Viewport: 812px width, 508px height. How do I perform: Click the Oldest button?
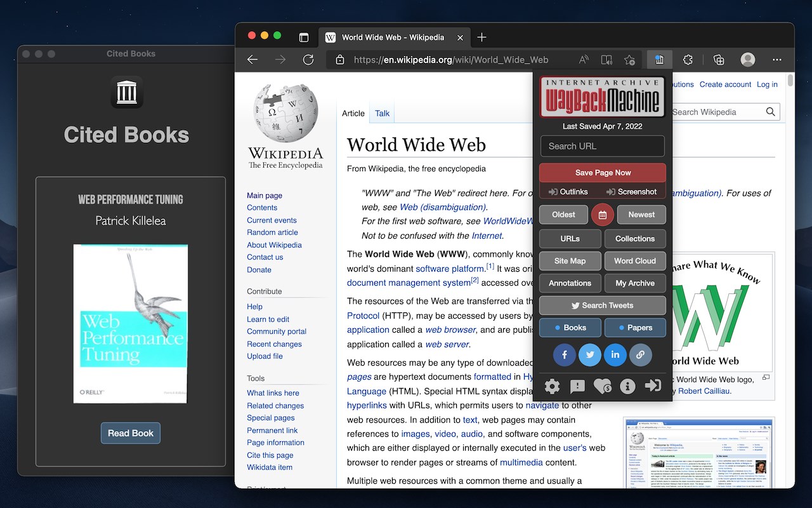563,215
